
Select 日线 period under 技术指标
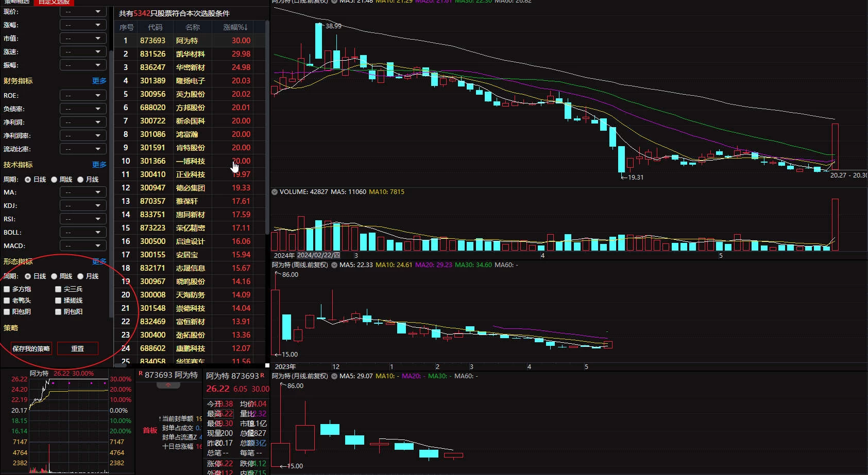click(x=28, y=180)
